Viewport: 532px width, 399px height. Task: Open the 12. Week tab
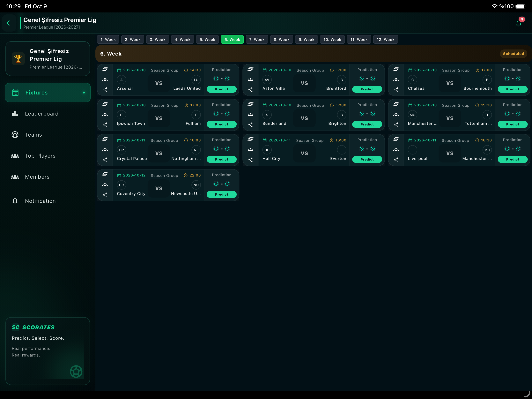coord(385,40)
